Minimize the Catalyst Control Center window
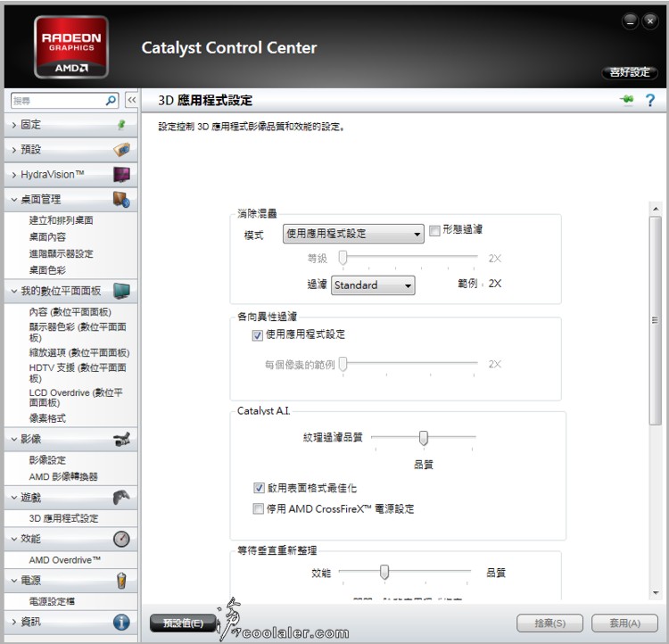The width and height of the screenshot is (669, 644). click(x=630, y=21)
